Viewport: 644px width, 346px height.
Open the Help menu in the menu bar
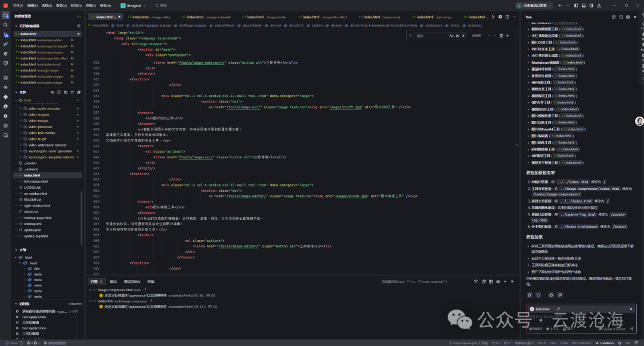[106, 6]
